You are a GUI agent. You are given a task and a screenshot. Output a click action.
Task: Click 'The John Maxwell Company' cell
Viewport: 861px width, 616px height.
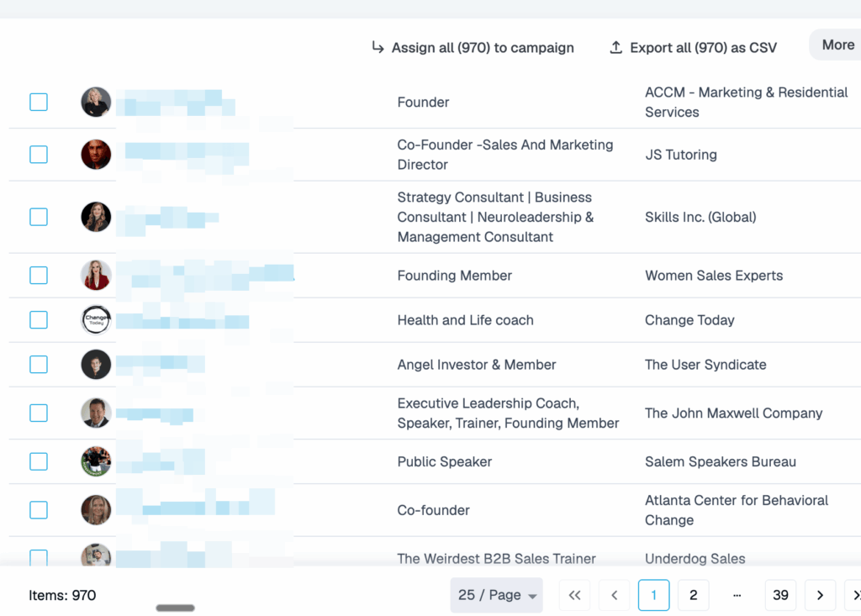[x=733, y=413]
